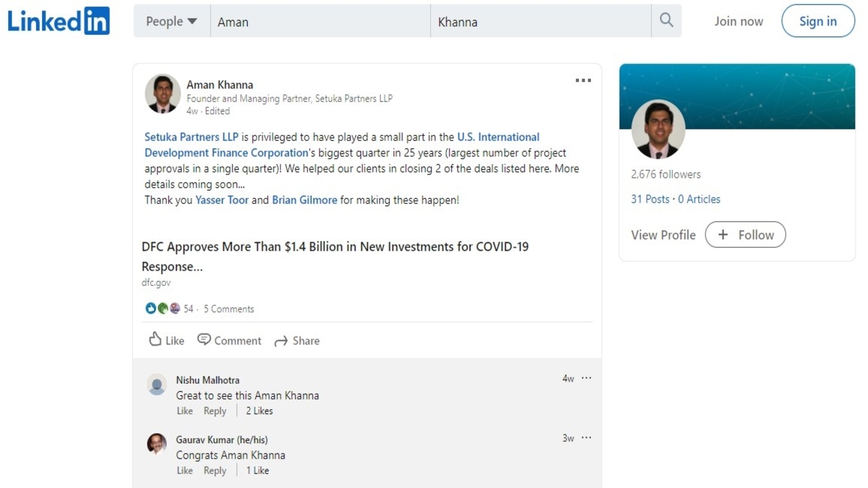Open the DFC Approves More Than $1.4 Billion article

click(x=335, y=256)
